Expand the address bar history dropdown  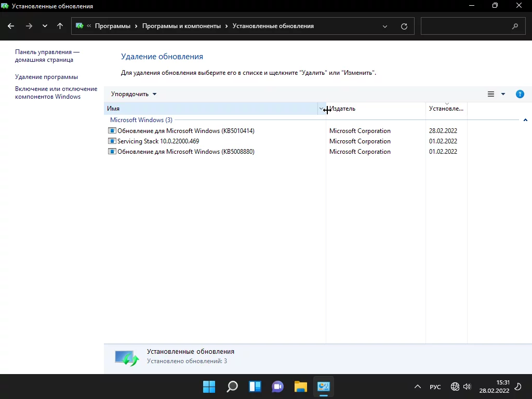[385, 26]
